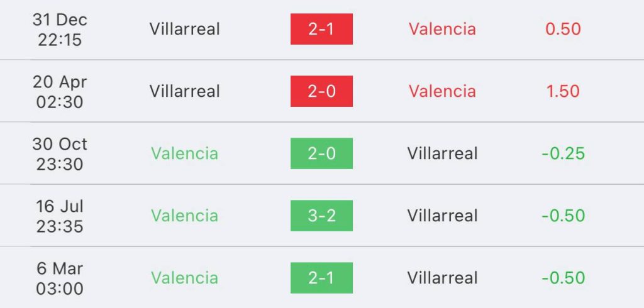Open the 3-2 match score
644x308 pixels.
click(x=321, y=216)
